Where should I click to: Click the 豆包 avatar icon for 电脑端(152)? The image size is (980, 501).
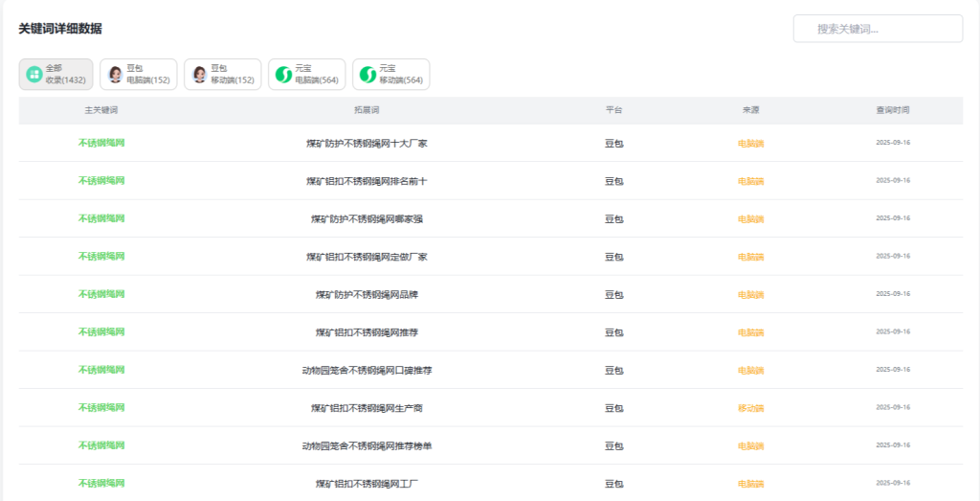(115, 74)
